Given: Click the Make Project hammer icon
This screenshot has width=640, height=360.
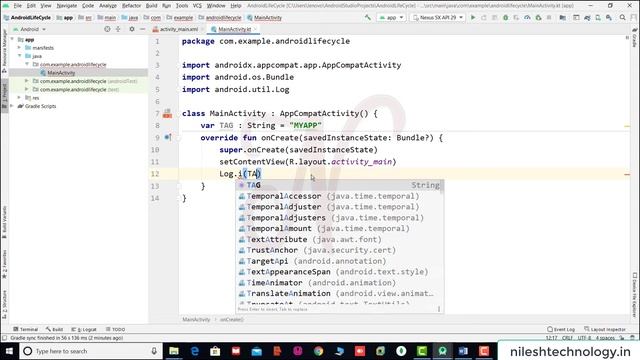Looking at the screenshot, I should (x=368, y=18).
